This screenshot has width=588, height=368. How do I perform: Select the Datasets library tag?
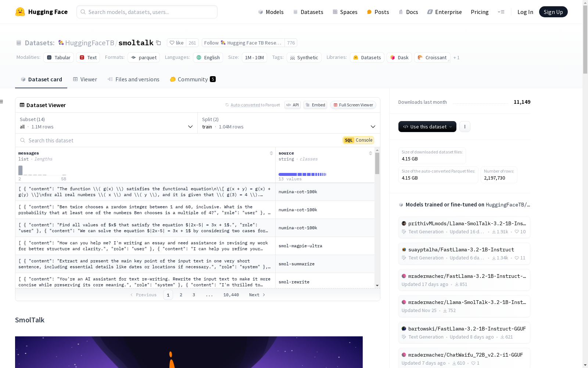(367, 57)
